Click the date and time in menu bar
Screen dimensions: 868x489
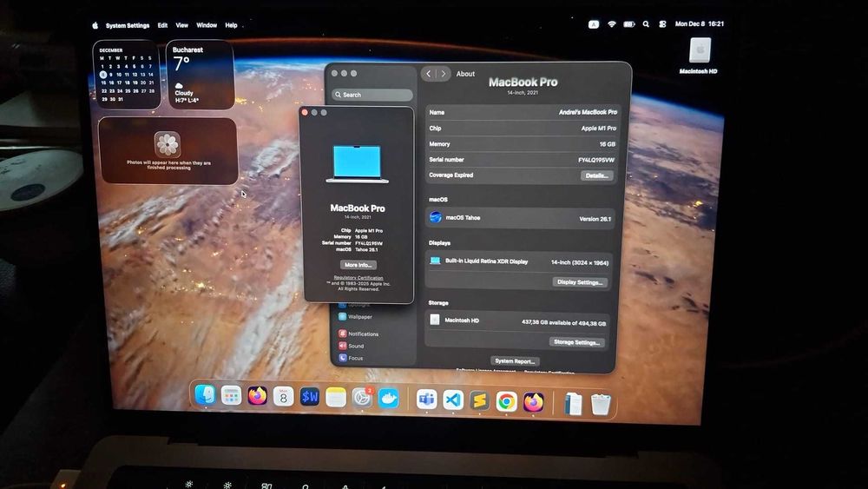coord(699,23)
